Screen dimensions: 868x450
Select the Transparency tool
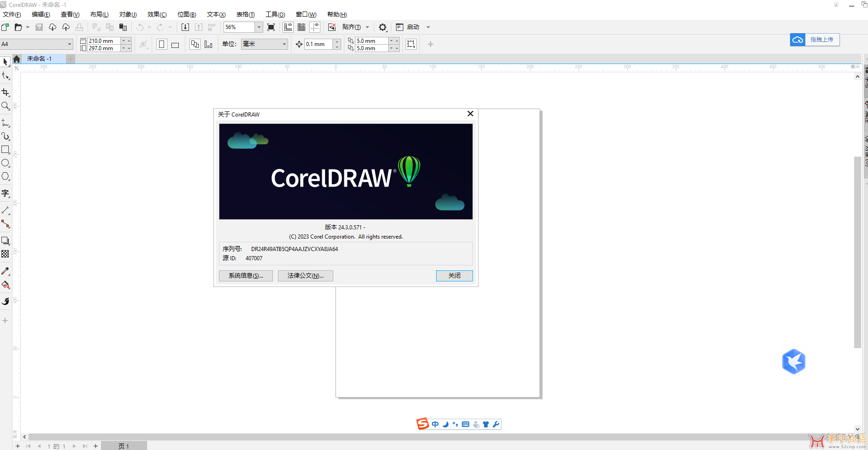6,254
